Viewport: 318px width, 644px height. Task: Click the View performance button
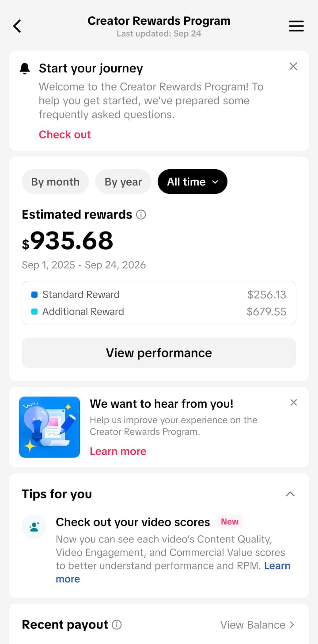(159, 353)
